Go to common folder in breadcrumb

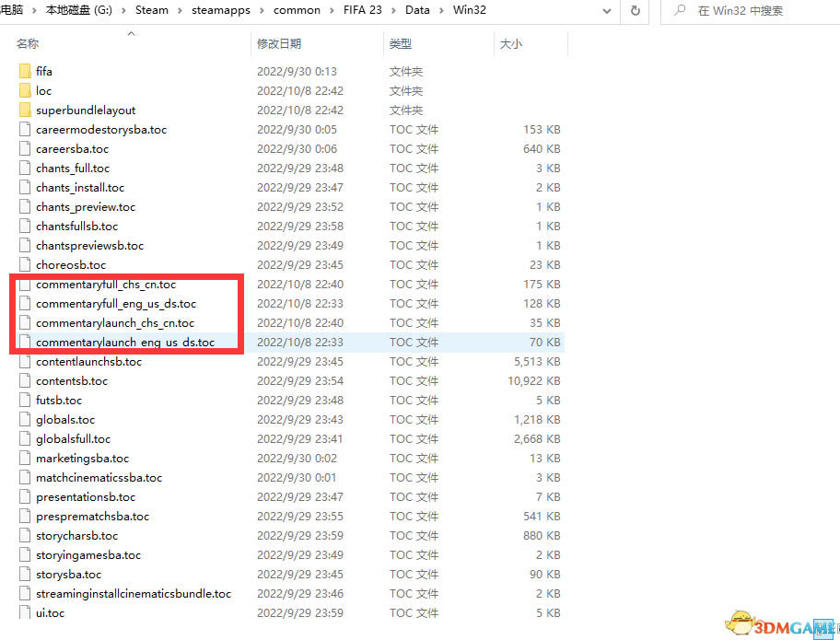coord(297,10)
